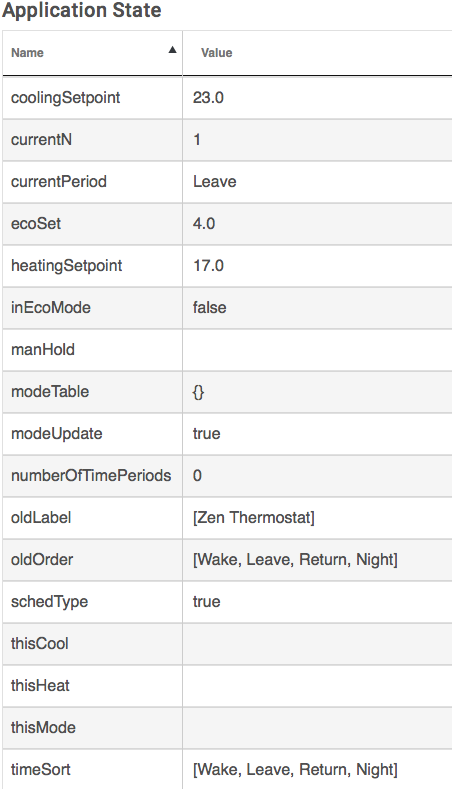Click the currentPeriod Leave value
Image resolution: width=452 pixels, height=789 pixels.
[x=214, y=182]
